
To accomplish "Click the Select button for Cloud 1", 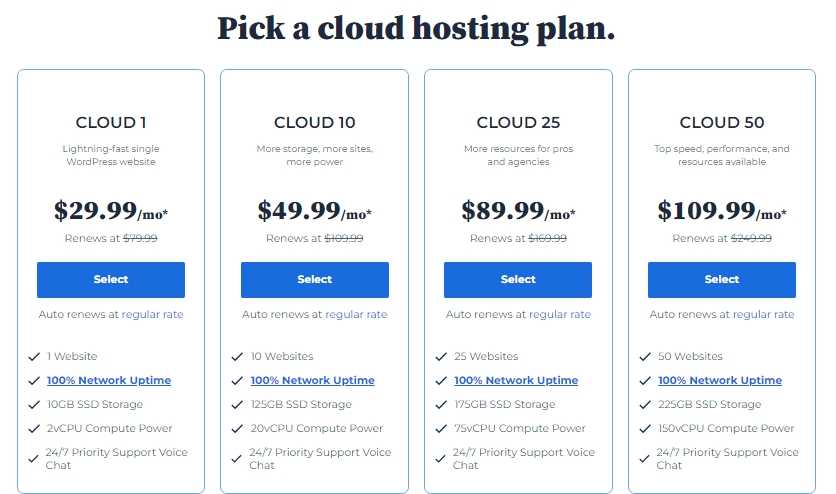I will [x=111, y=280].
